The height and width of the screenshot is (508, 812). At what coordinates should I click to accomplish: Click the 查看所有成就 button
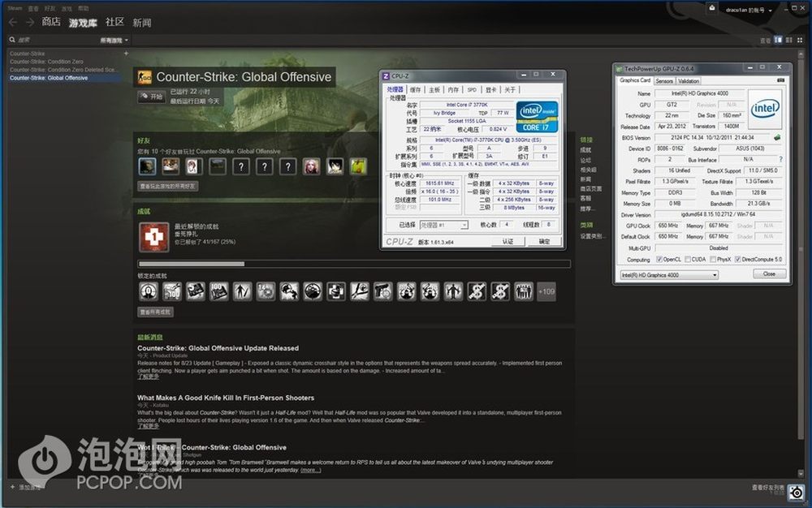coord(155,312)
